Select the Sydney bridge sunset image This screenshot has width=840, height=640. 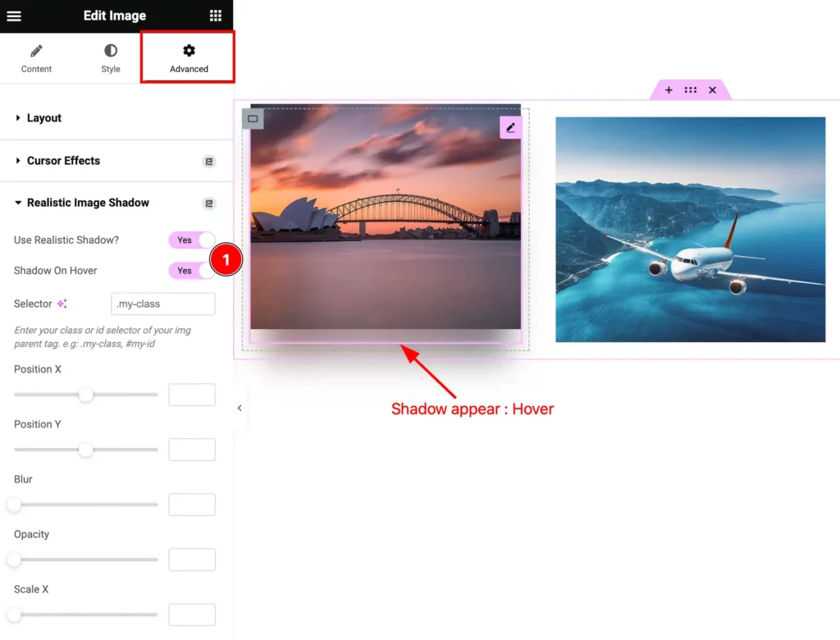click(x=386, y=217)
